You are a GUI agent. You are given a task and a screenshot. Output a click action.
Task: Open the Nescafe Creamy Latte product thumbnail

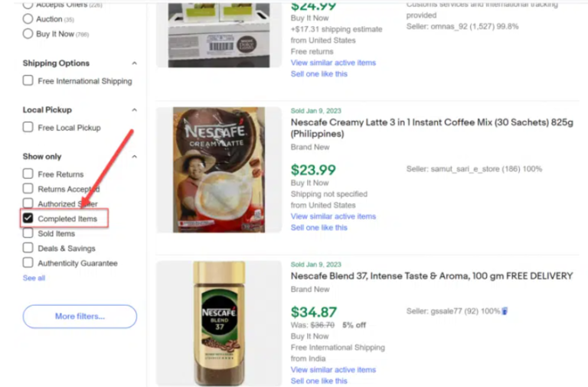point(218,170)
